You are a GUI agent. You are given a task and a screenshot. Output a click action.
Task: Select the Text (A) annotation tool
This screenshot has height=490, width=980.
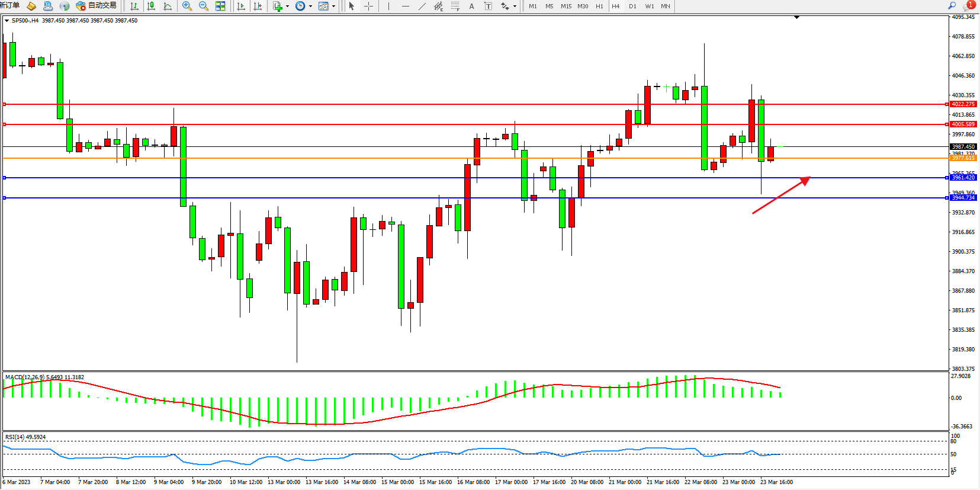[x=471, y=6]
